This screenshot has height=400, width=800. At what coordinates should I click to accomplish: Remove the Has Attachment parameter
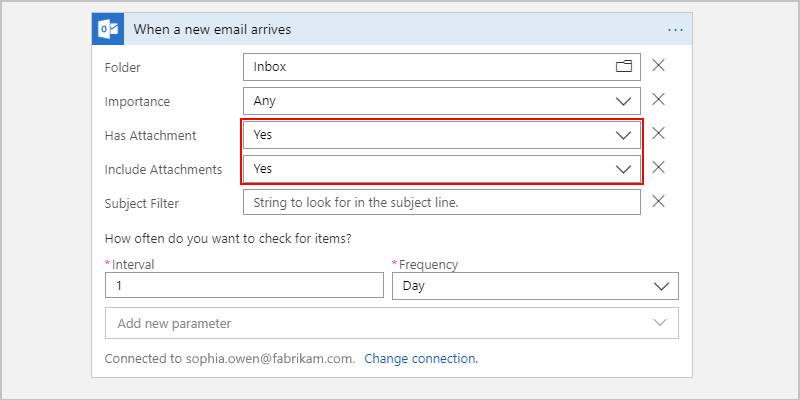[659, 134]
